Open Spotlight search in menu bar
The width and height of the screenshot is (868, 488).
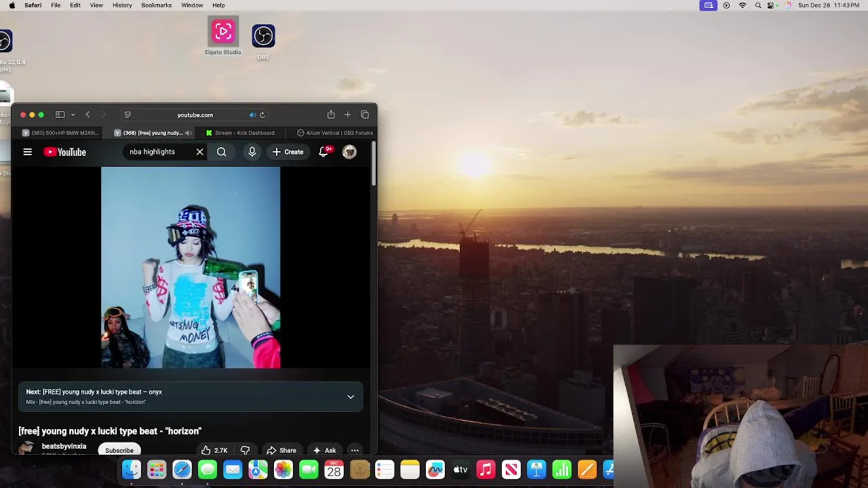point(758,5)
